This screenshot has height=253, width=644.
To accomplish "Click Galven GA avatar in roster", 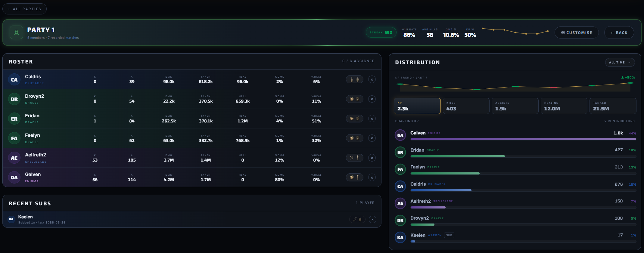I will point(14,177).
